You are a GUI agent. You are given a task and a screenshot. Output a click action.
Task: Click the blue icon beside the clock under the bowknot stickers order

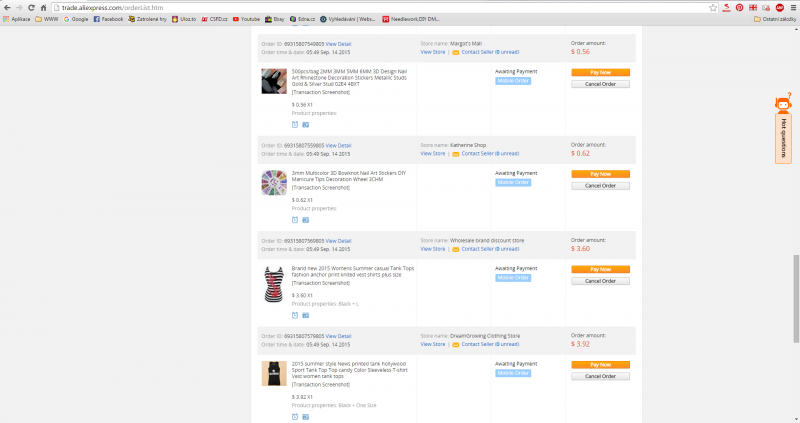[305, 219]
